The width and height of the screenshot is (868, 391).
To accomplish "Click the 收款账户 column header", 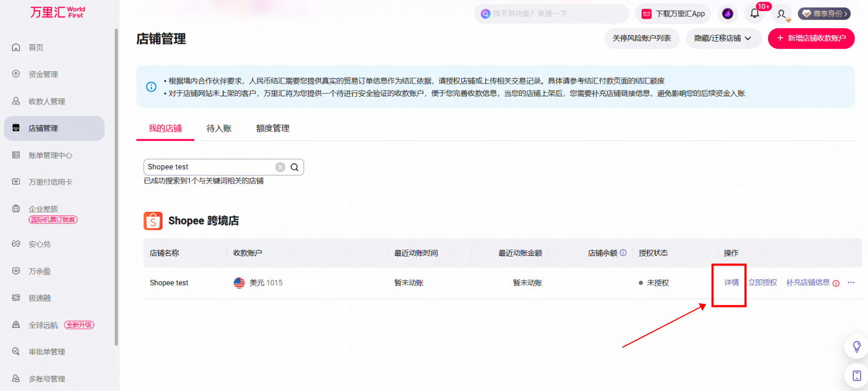I will pos(247,253).
